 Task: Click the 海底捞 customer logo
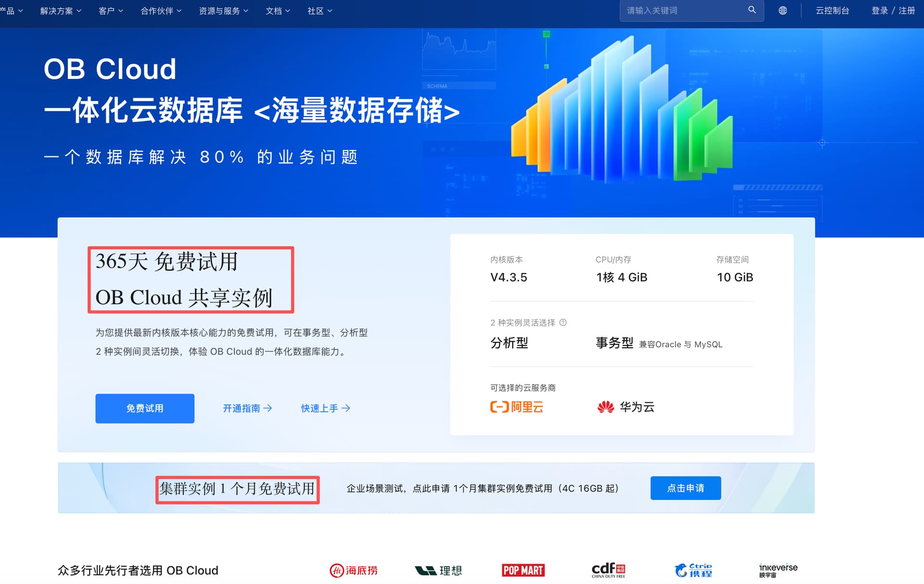pos(354,571)
